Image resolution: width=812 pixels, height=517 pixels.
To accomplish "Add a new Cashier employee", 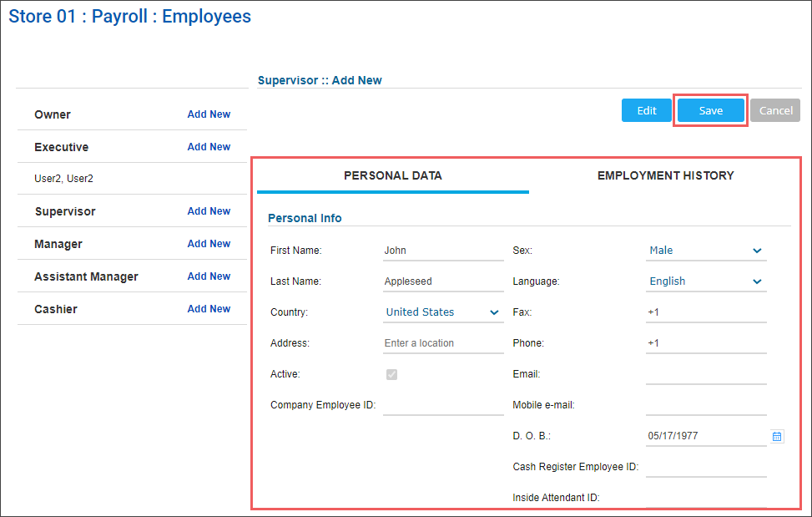I will pyautogui.click(x=209, y=309).
